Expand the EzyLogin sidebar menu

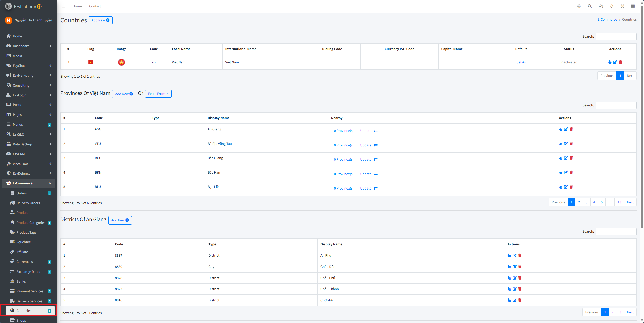(28, 95)
